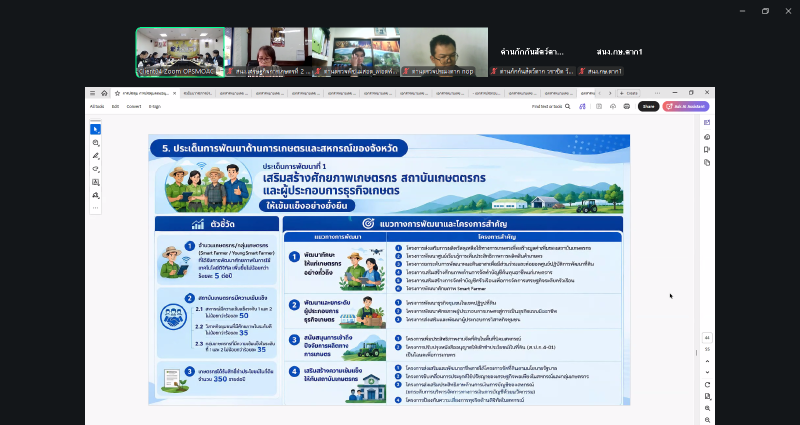Select the zoom marquee tool in left toolbar
This screenshot has width=800, height=425.
tap(95, 143)
